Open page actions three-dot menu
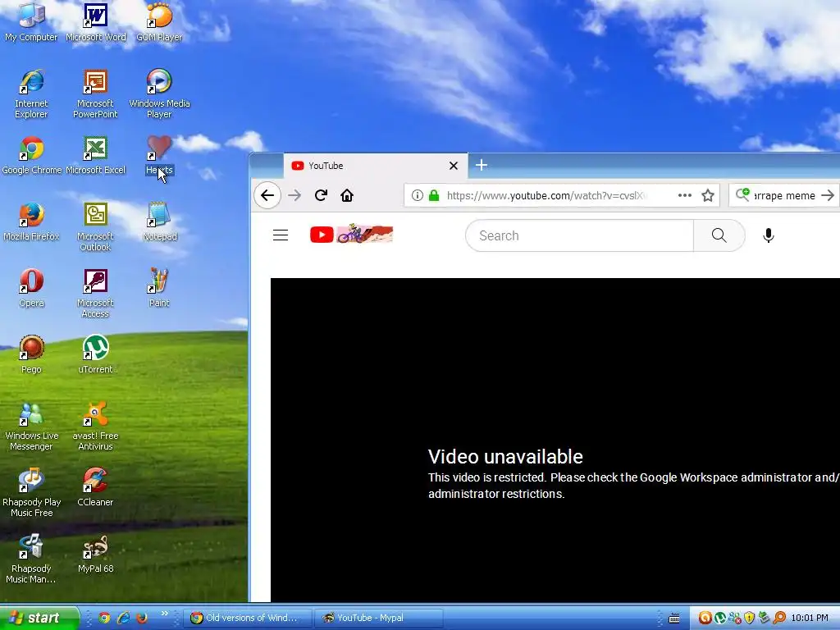Image resolution: width=840 pixels, height=630 pixels. pyautogui.click(x=685, y=195)
